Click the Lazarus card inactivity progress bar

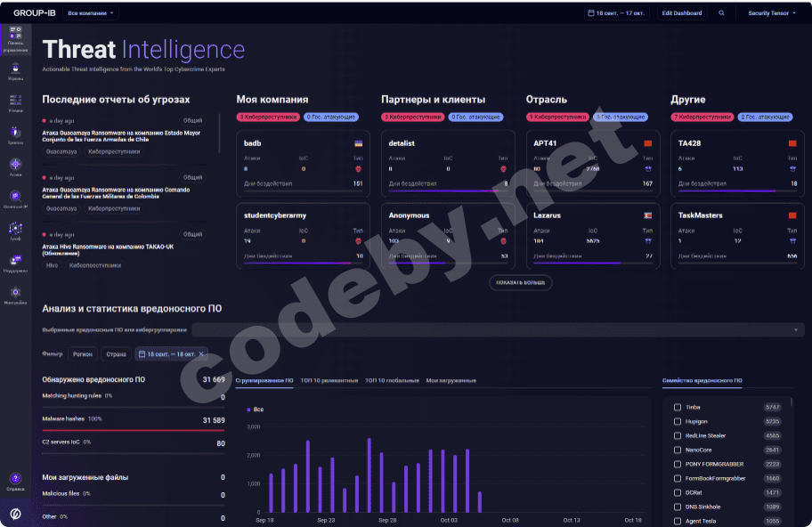click(593, 263)
